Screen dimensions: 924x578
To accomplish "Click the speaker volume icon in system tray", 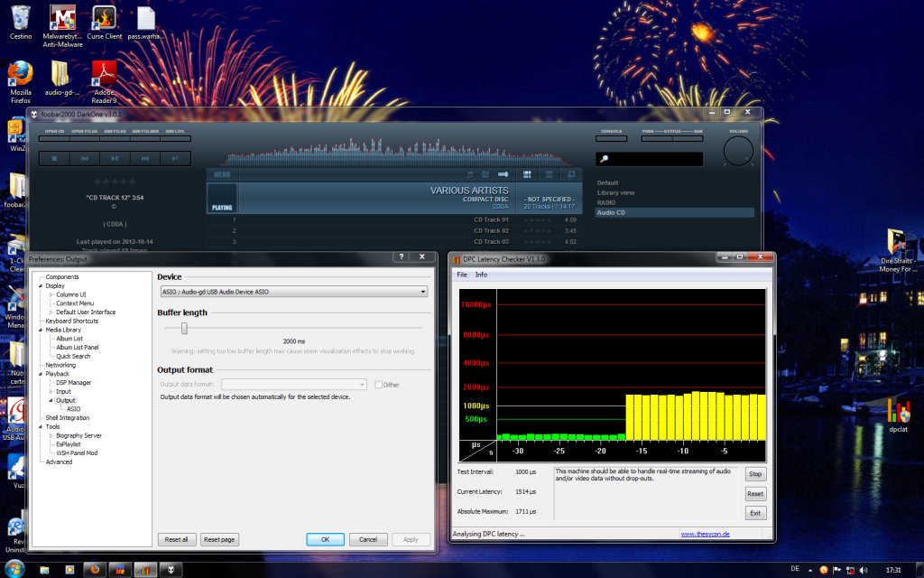I will click(864, 570).
